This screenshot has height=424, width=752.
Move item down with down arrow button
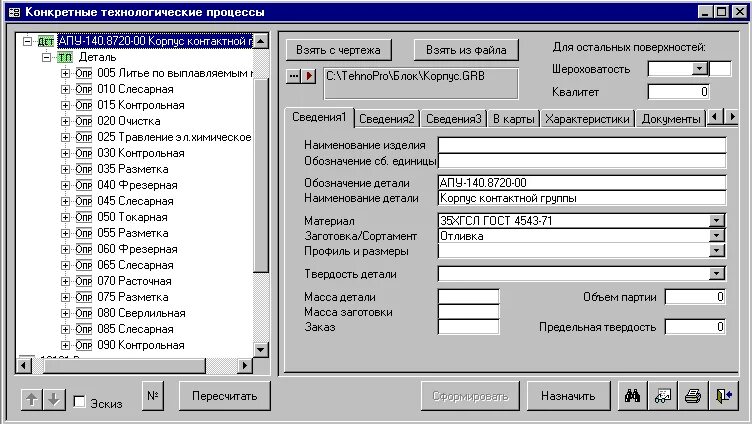click(54, 400)
